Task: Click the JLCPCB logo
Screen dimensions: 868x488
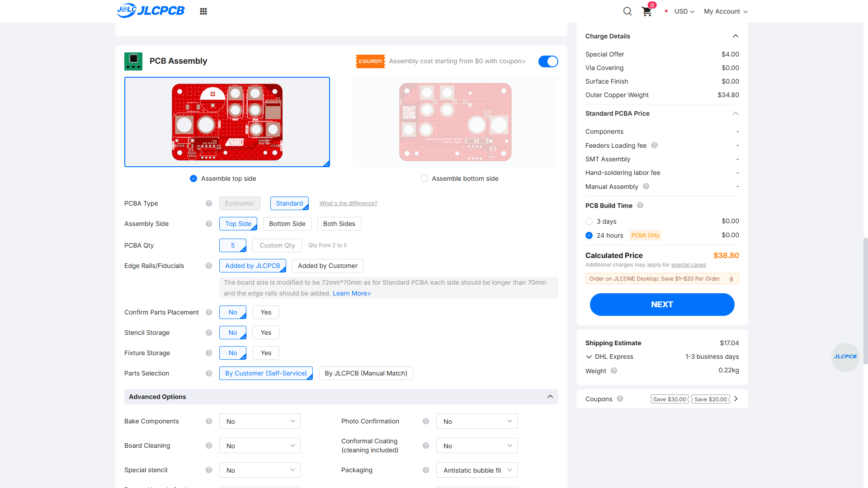Action: pos(151,10)
